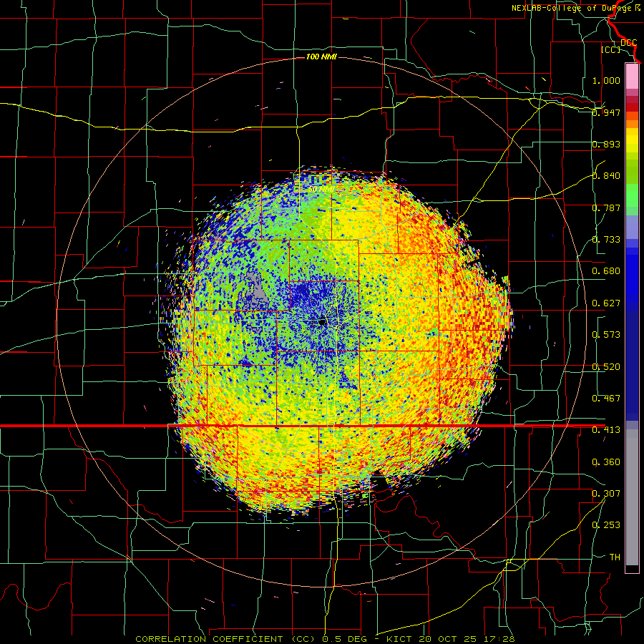Click the 0.360 legend value

(606, 462)
